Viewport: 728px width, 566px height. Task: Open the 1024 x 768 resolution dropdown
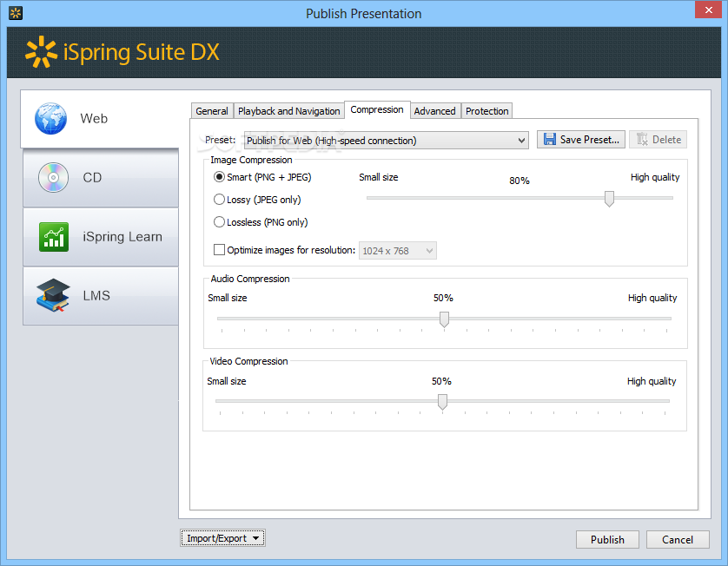(x=397, y=251)
